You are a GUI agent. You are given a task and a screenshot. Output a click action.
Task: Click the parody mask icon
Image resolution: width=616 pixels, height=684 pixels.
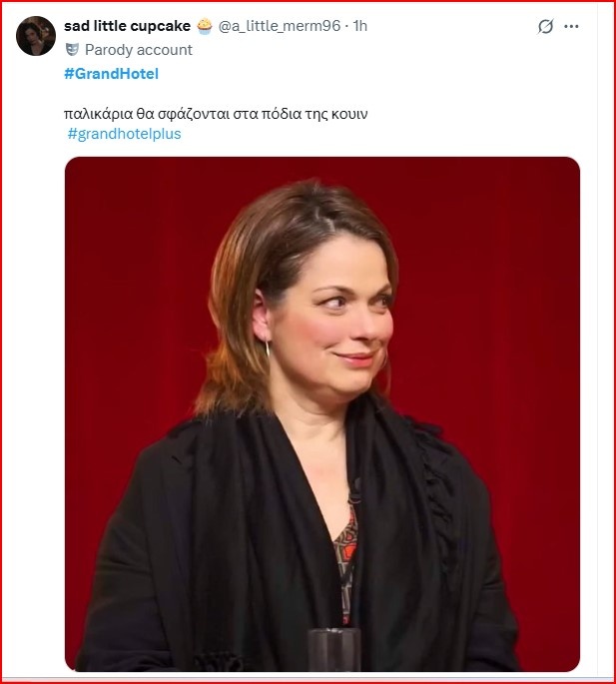pos(72,49)
